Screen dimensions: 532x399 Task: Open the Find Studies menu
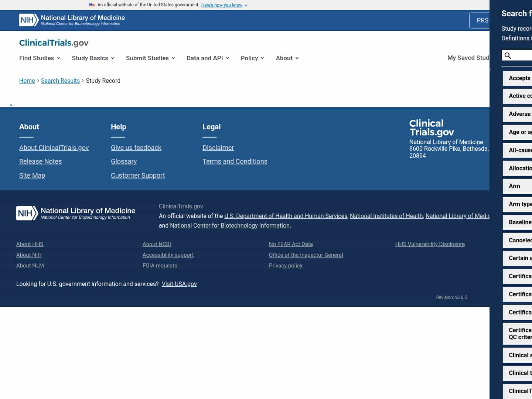(x=40, y=58)
